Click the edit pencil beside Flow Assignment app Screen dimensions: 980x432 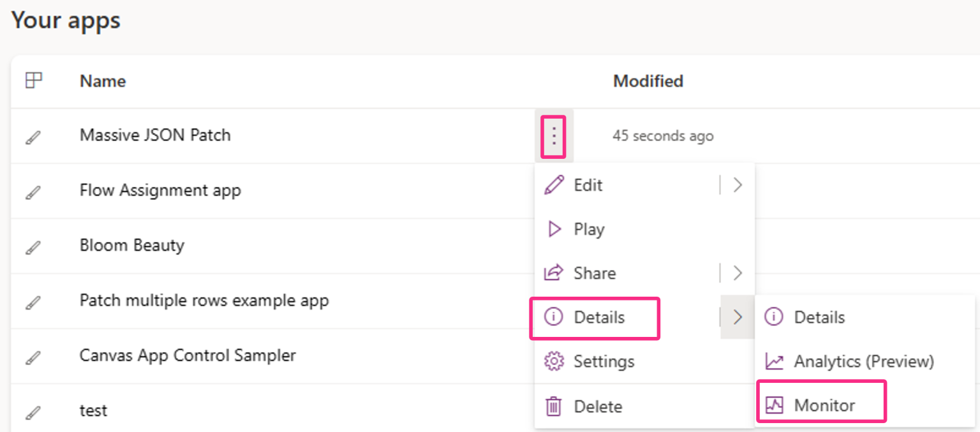(x=33, y=190)
